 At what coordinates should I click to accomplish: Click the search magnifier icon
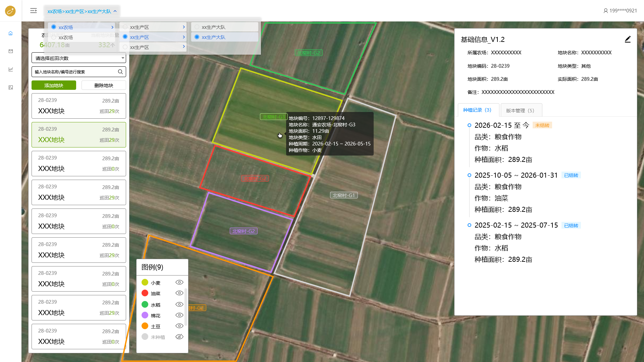coord(120,72)
